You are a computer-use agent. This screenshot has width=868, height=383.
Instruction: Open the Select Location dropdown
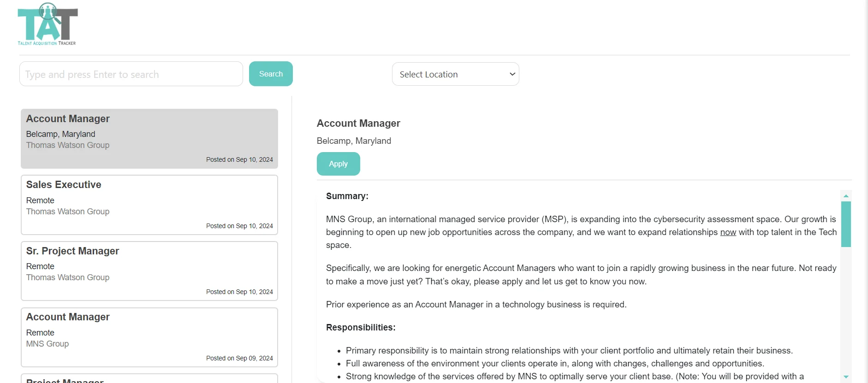[x=455, y=74]
